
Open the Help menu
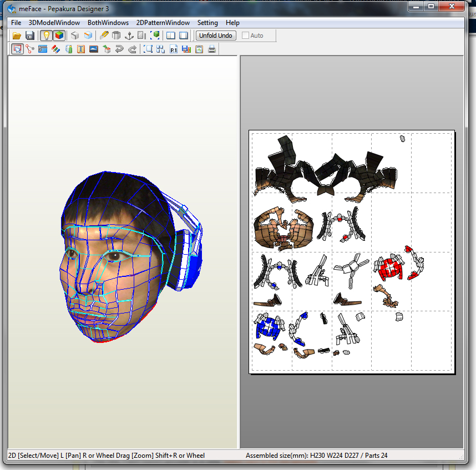pyautogui.click(x=232, y=23)
